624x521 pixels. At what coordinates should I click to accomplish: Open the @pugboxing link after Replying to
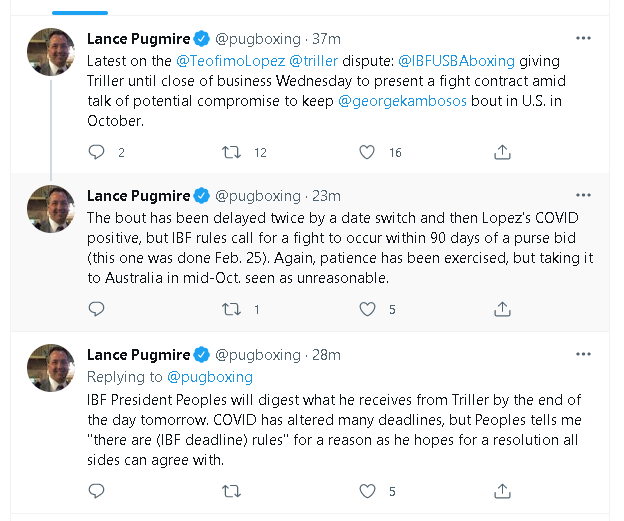pos(209,377)
